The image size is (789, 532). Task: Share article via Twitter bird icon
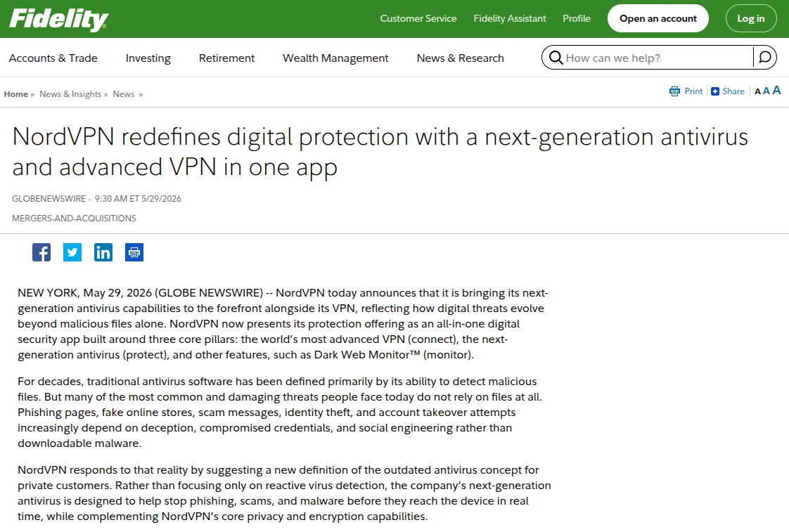[x=72, y=252]
